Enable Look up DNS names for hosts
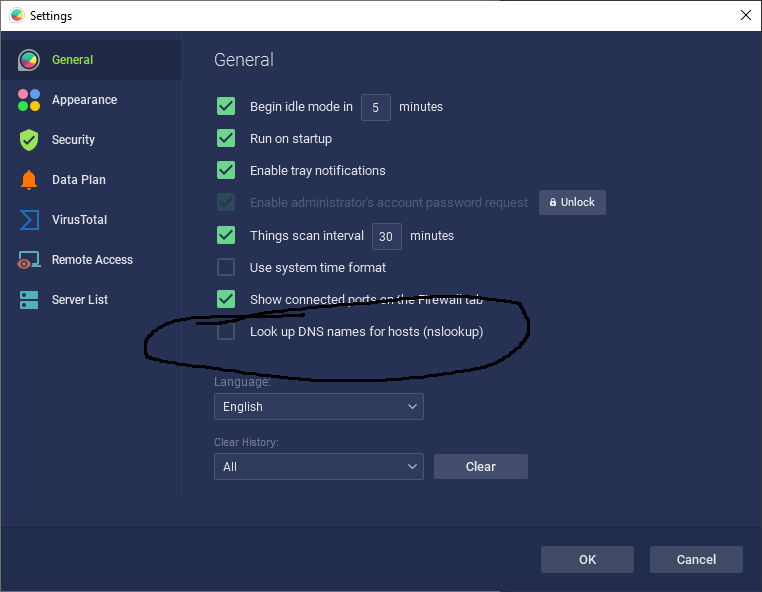 click(x=226, y=331)
